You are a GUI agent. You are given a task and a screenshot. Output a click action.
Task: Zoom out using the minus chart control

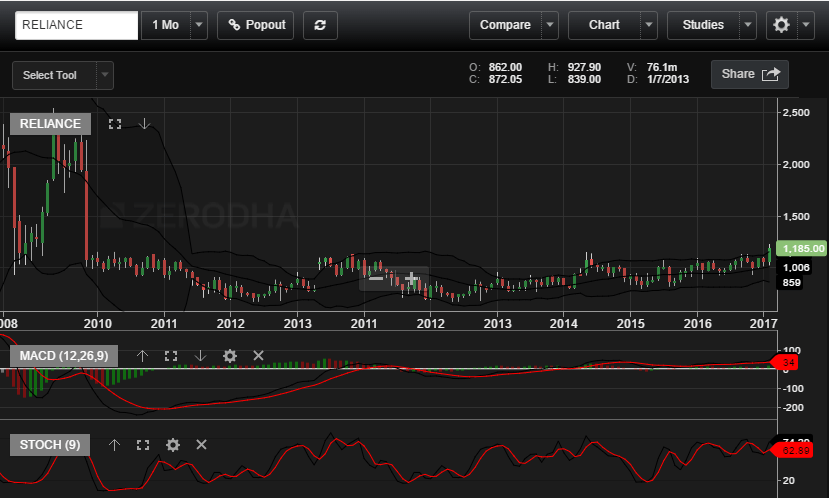376,279
